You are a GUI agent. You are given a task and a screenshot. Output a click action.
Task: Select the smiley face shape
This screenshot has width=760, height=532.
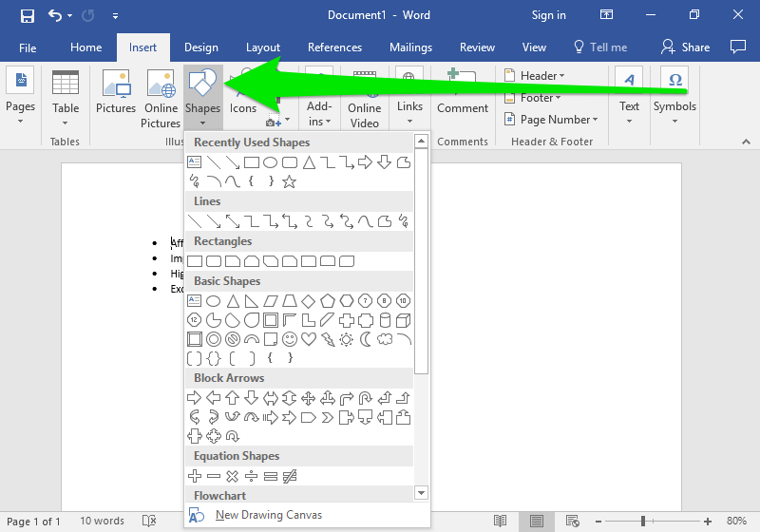290,339
